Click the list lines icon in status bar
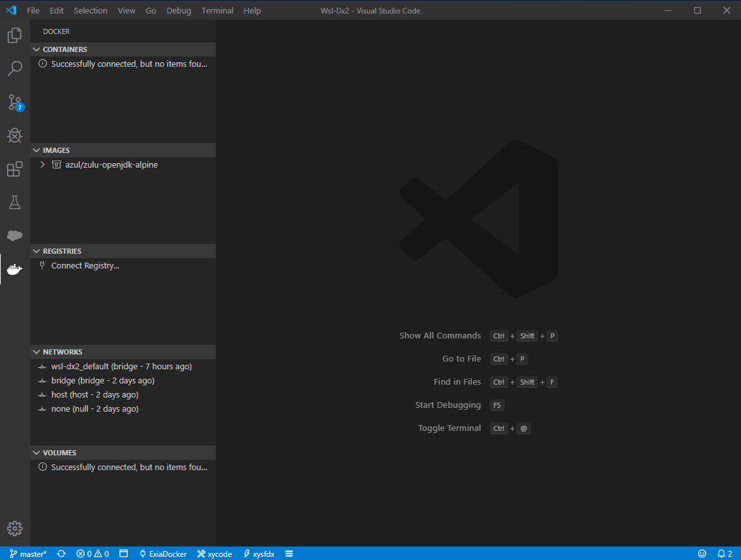The width and height of the screenshot is (741, 560). tap(289, 554)
